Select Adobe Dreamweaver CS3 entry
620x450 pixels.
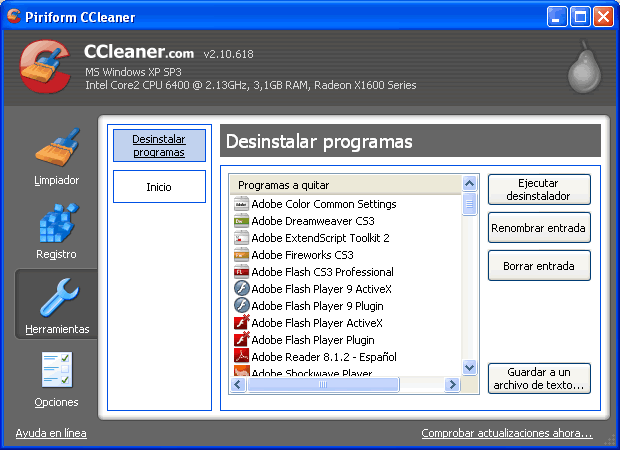313,221
